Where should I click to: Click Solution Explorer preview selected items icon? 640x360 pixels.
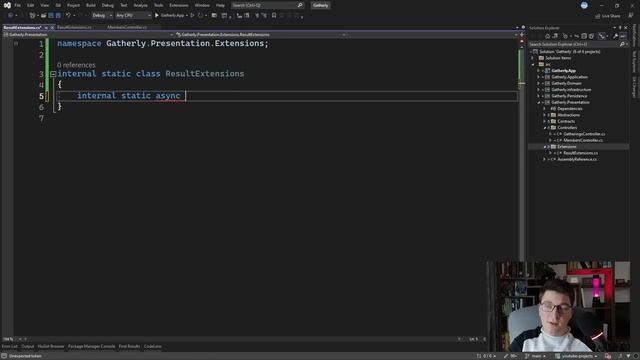(623, 36)
